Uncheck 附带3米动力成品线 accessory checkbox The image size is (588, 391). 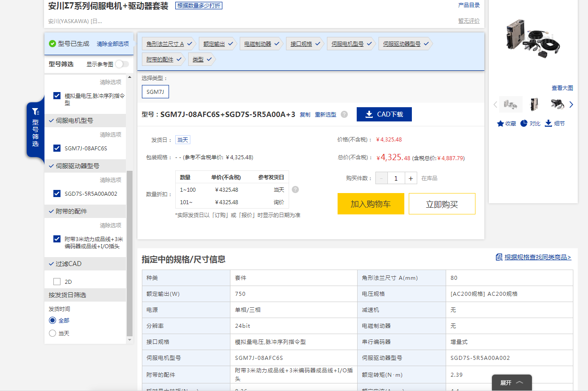click(57, 239)
